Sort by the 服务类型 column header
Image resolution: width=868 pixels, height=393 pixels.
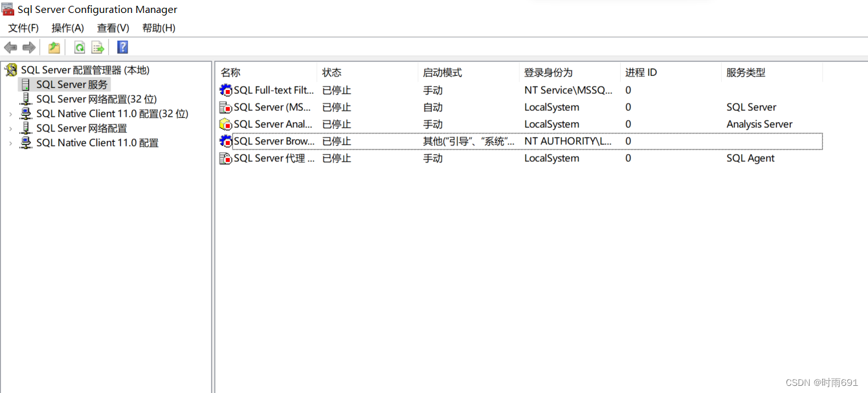tap(772, 73)
